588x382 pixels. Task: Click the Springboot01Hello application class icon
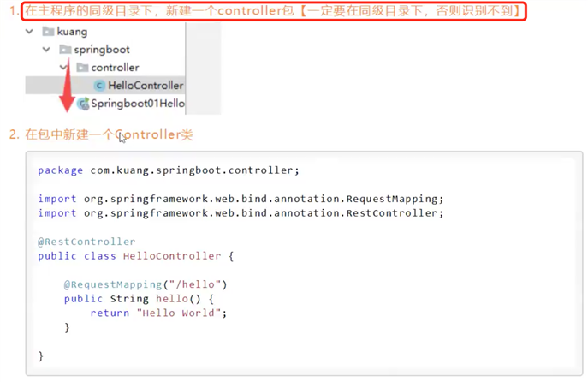[x=83, y=103]
